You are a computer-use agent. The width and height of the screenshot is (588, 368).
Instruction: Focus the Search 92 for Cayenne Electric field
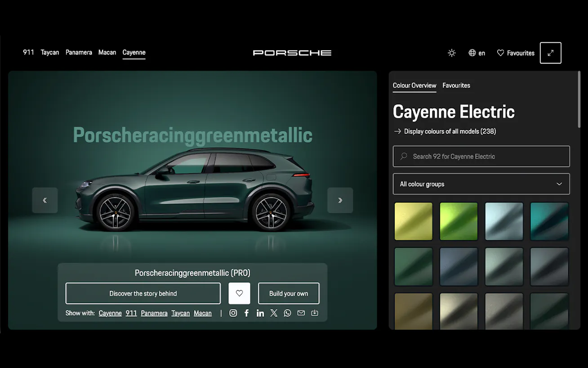pos(481,157)
